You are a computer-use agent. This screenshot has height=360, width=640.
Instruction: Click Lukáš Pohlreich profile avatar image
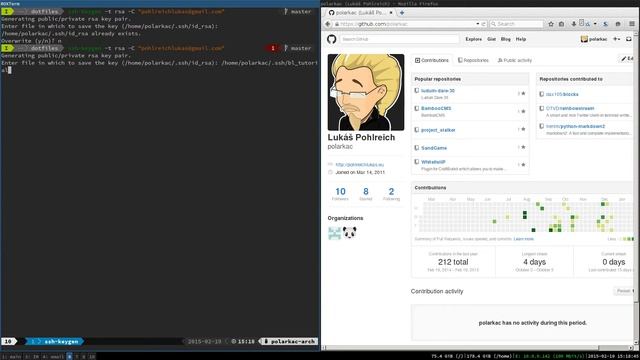[366, 92]
